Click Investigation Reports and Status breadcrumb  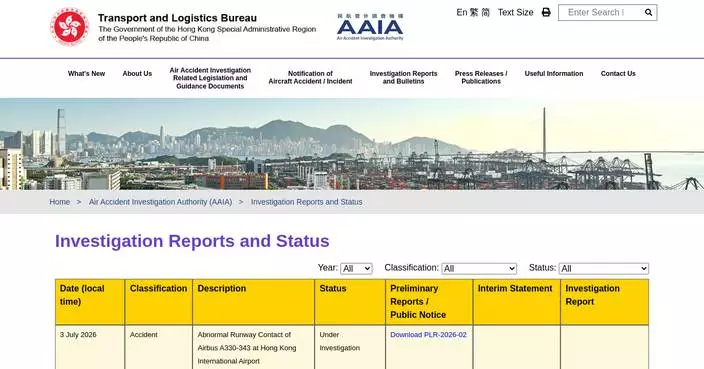point(307,202)
